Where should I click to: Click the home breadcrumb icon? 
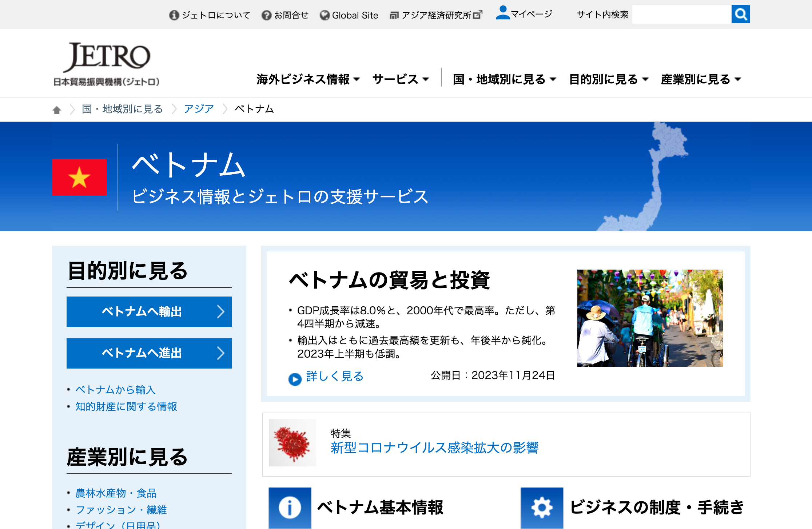(56, 110)
